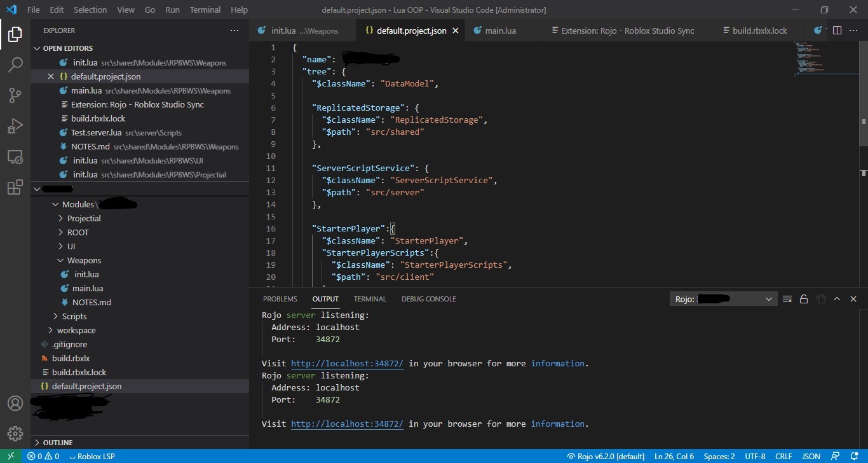Viewport: 868px width, 463px height.
Task: Open the Terminal menu
Action: [x=205, y=10]
